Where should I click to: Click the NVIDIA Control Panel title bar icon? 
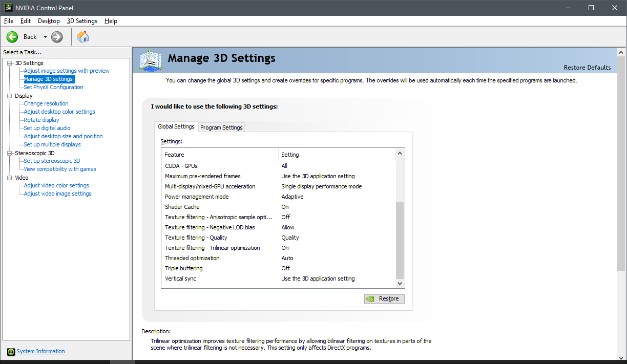pos(9,8)
